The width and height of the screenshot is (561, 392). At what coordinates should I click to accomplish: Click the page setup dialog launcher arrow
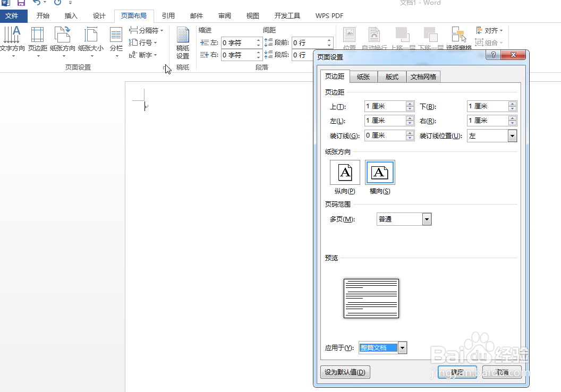165,67
